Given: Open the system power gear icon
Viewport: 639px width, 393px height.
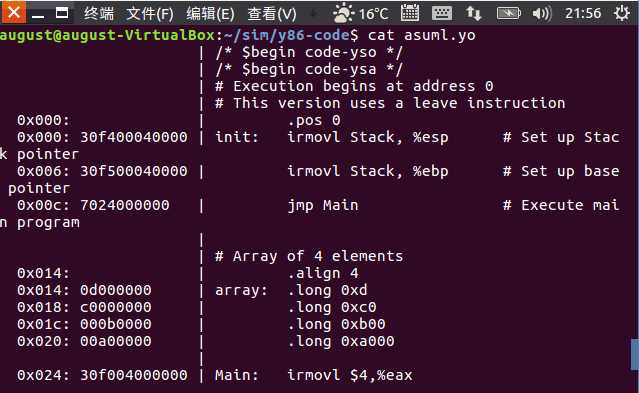Looking at the screenshot, I should 621,13.
